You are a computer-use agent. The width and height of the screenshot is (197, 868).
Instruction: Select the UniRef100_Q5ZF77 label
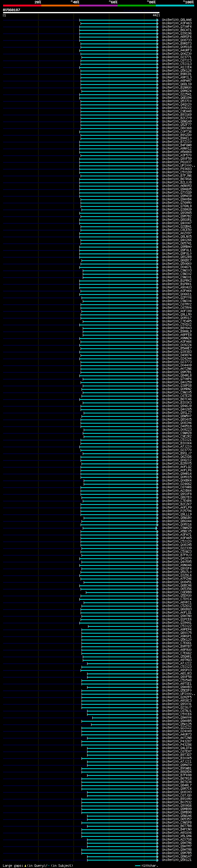176,125
